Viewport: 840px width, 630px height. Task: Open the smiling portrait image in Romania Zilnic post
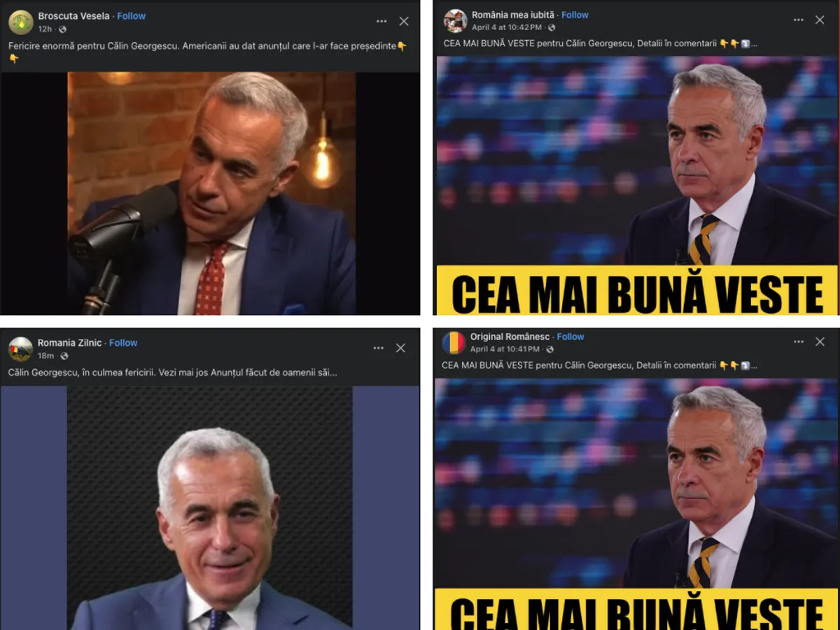[210, 507]
